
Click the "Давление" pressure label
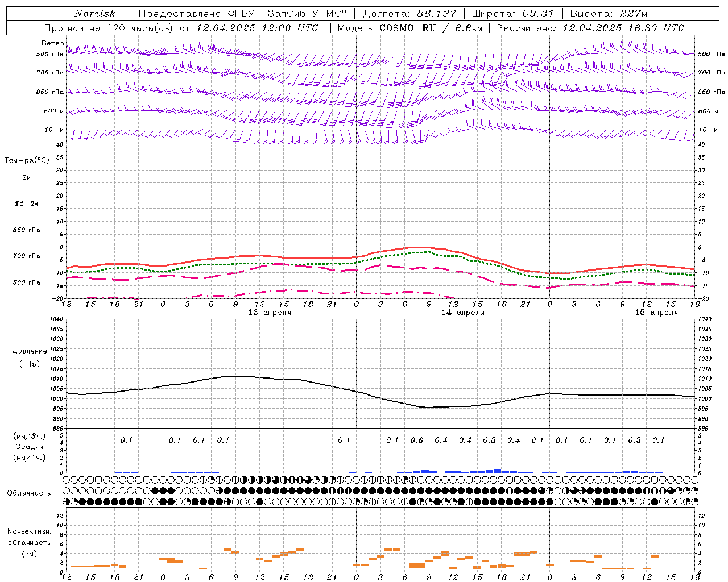pos(30,351)
